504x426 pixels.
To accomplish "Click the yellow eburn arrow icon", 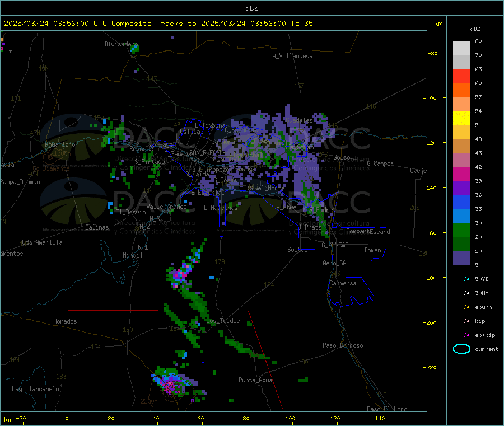I will 461,307.
